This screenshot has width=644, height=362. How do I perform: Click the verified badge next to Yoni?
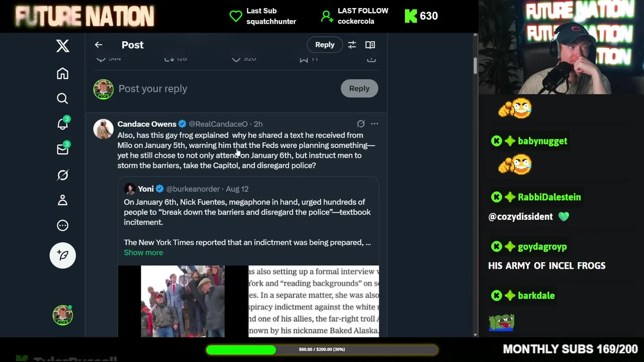pyautogui.click(x=159, y=189)
